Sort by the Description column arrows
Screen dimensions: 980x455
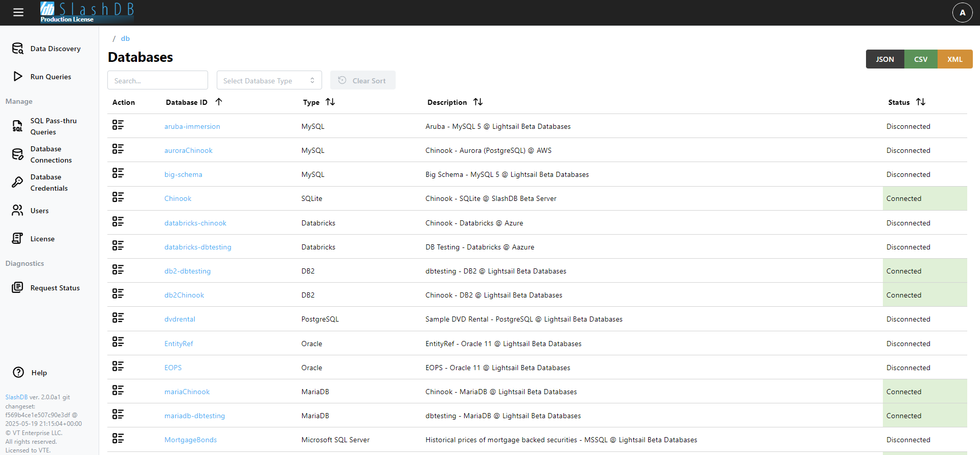[478, 102]
